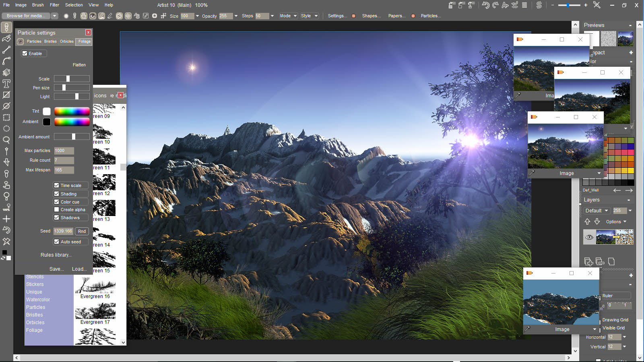
Task: Select the rectangular selection tool
Action: pos(6,117)
